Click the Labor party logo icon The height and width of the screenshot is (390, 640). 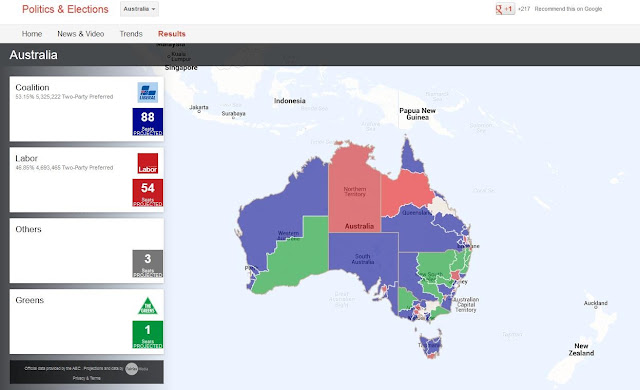(148, 164)
